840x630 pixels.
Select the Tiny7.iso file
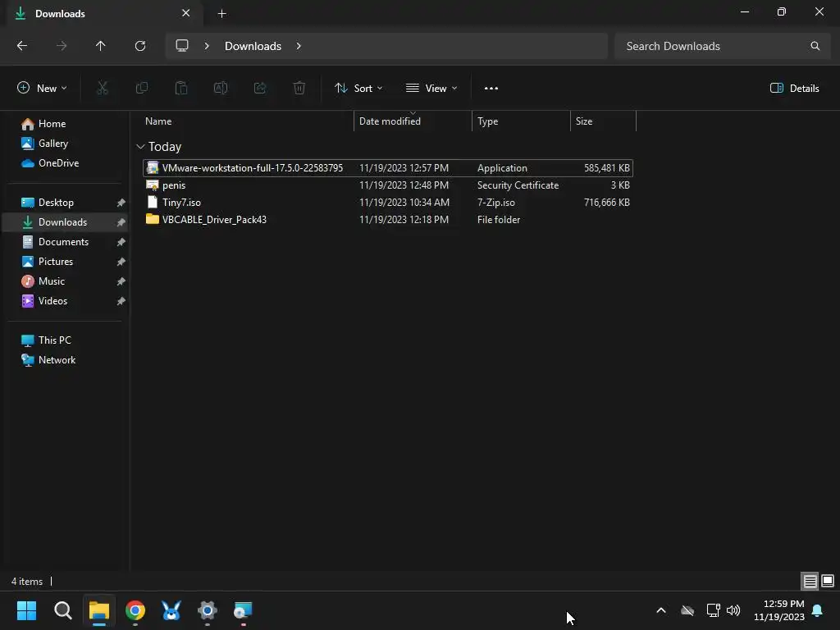tap(388, 203)
